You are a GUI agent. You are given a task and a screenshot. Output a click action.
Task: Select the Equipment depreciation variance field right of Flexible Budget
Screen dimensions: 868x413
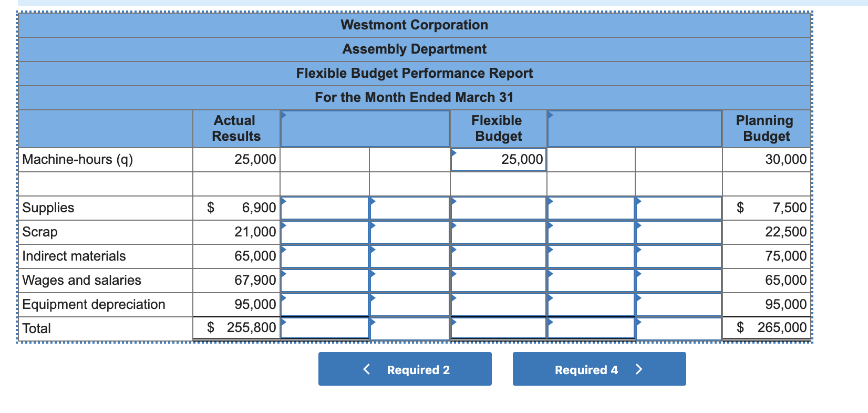591,305
